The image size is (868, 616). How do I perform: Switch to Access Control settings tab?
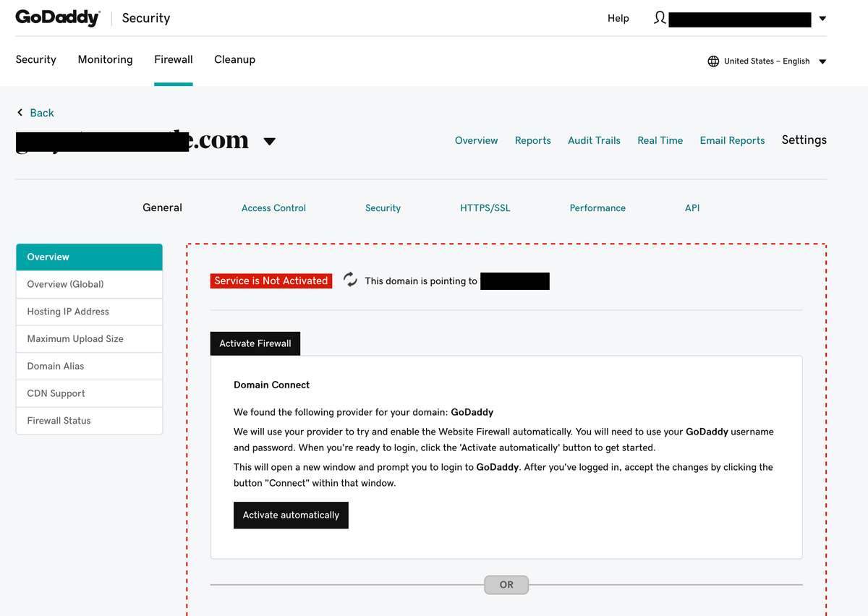point(273,208)
